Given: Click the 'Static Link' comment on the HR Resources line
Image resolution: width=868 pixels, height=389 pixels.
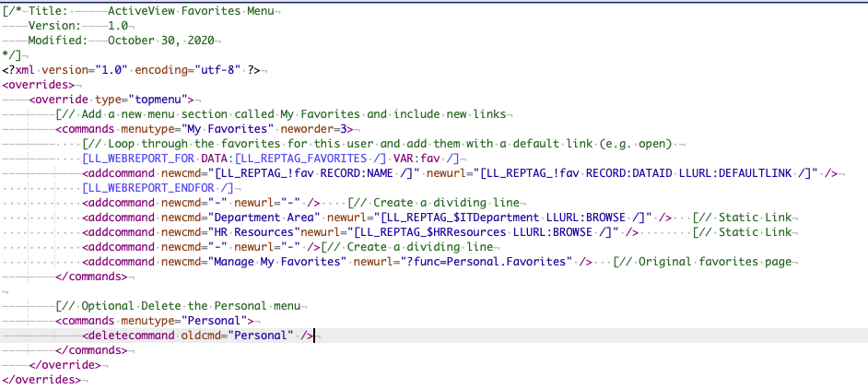Looking at the screenshot, I should click(744, 232).
